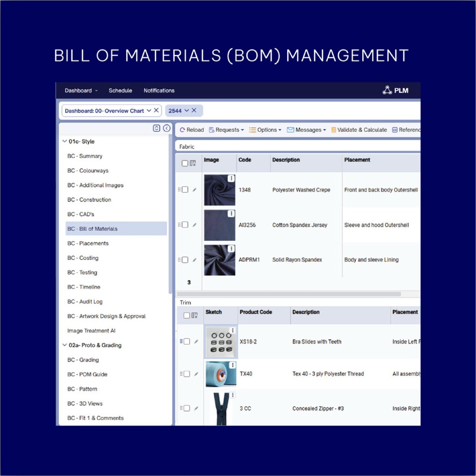Click edit pencil for Bra Slides with Teeth
Image resolution: width=476 pixels, height=476 pixels.
pyautogui.click(x=196, y=342)
